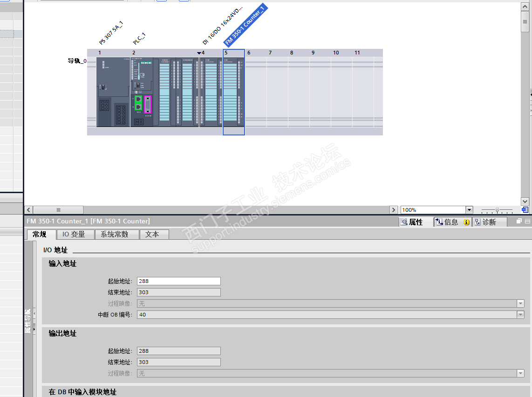Open the 诊断 (Diagnostics) inspector tab
The image size is (532, 397).
(489, 222)
